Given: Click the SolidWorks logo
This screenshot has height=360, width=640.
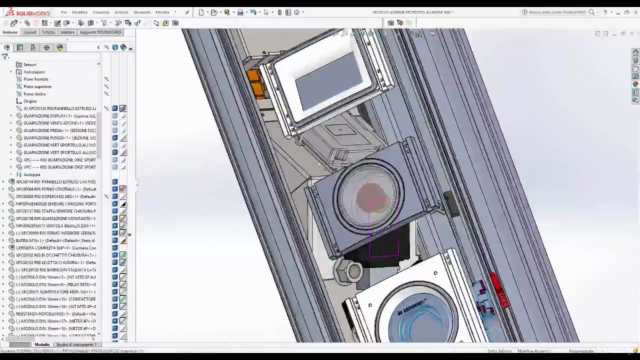Looking at the screenshot, I should [28, 12].
